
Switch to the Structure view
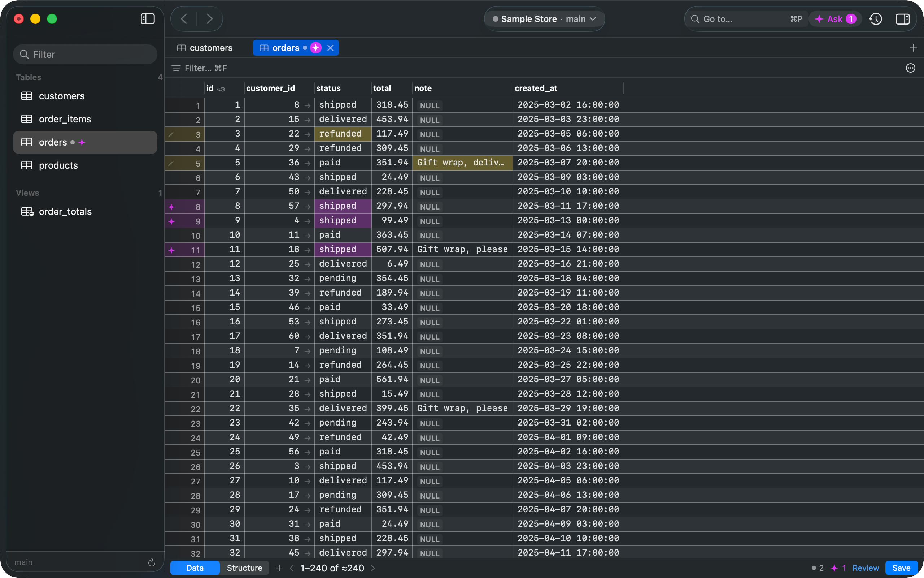244,568
